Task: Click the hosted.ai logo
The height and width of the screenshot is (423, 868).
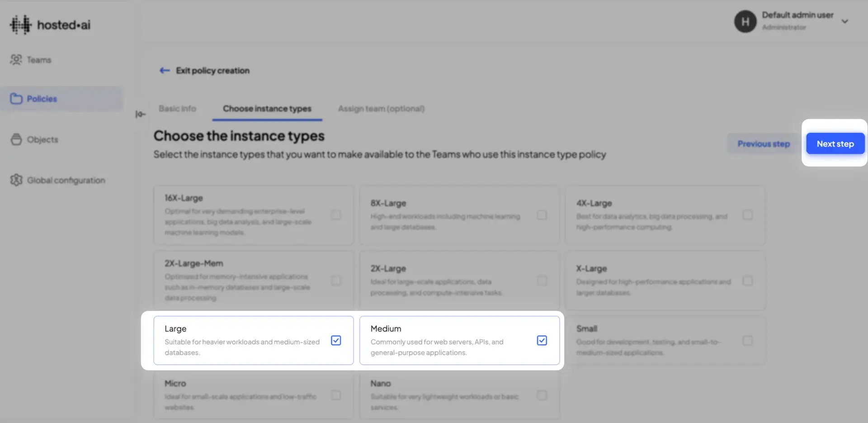Action: point(49,24)
